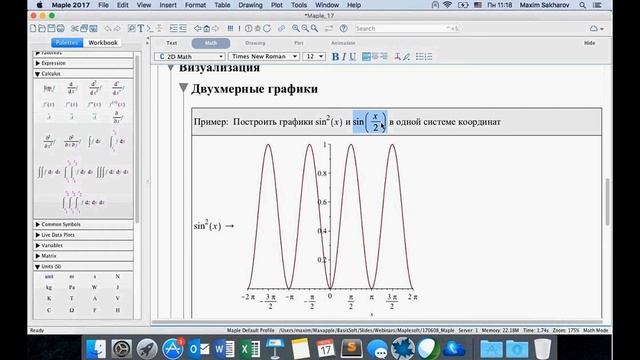Image resolution: width=640 pixels, height=360 pixels.
Task: Insert the limit template from Calculus palette
Action: (x=49, y=88)
